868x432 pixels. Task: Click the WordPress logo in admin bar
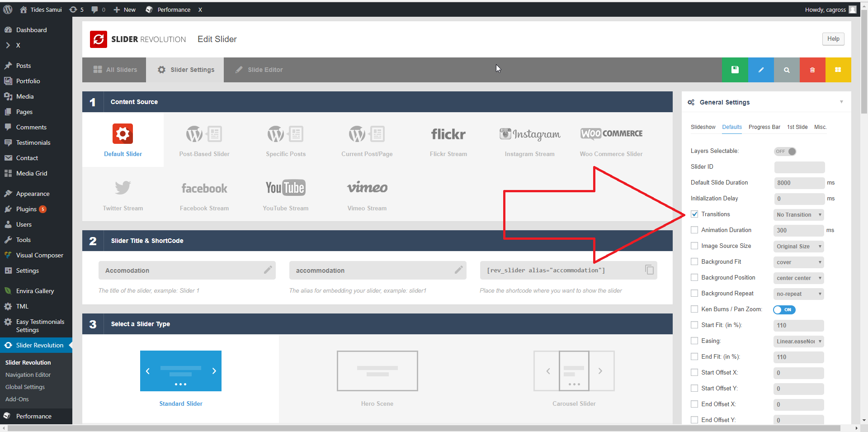coord(8,9)
